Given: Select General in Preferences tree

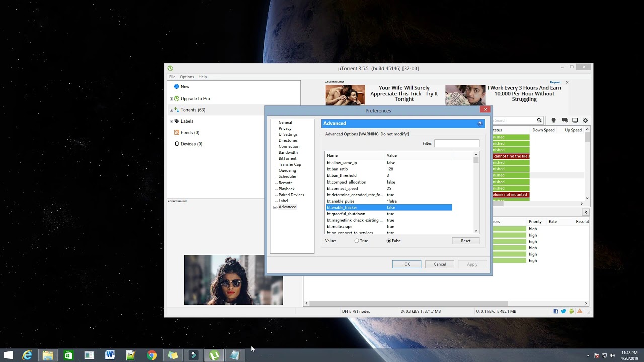Looking at the screenshot, I should click(285, 122).
